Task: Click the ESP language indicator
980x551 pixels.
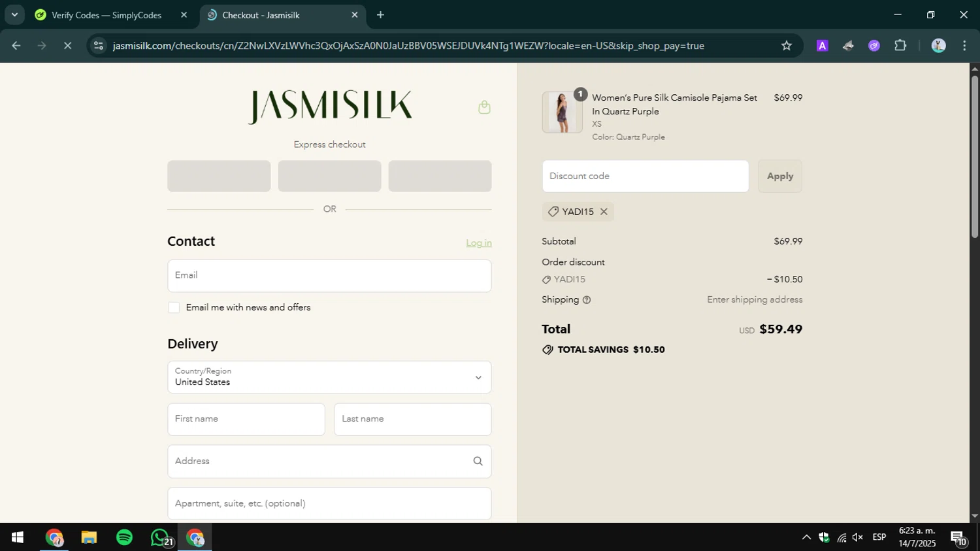Action: click(879, 537)
